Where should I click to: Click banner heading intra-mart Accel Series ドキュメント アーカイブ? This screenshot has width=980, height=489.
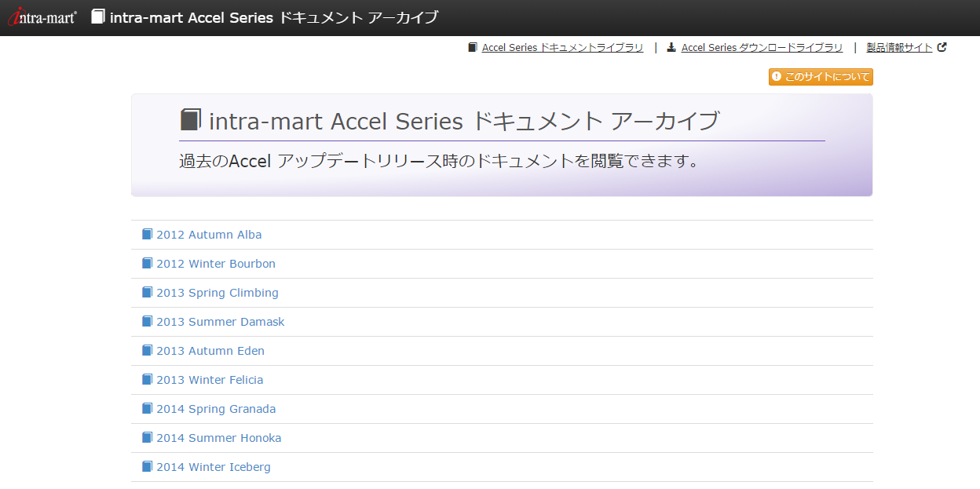464,121
